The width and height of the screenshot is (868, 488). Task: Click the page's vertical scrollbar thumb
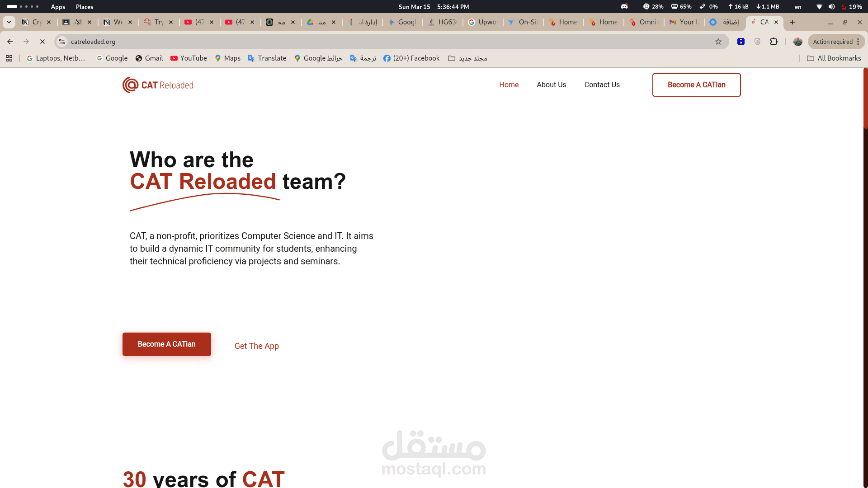coord(865,98)
